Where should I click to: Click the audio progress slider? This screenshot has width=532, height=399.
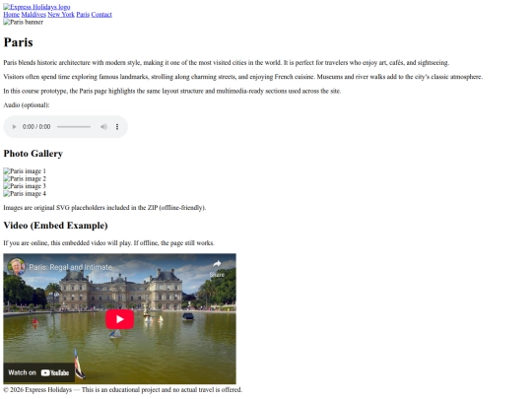[x=74, y=127]
